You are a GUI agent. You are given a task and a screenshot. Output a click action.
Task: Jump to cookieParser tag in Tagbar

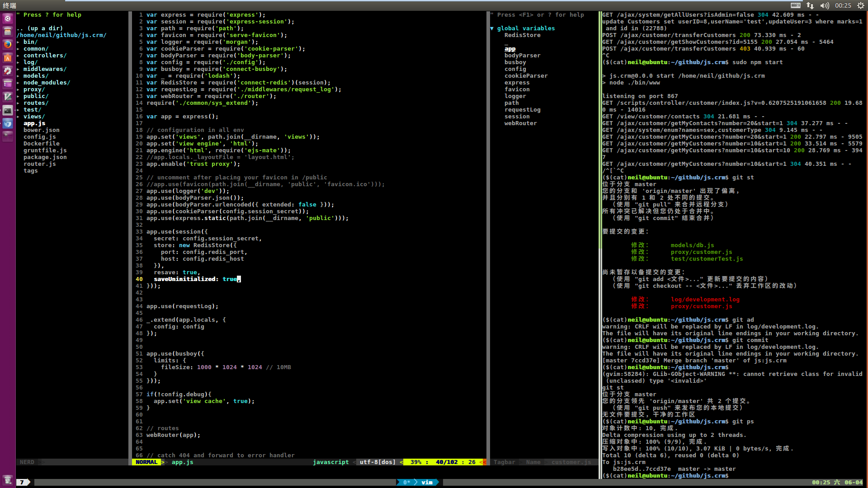[x=526, y=76]
